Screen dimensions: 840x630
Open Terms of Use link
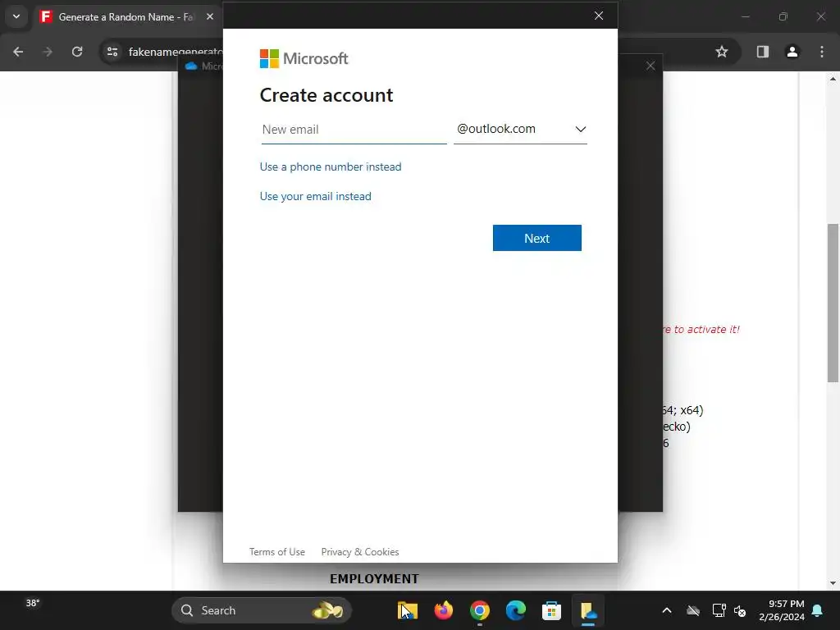(x=277, y=552)
